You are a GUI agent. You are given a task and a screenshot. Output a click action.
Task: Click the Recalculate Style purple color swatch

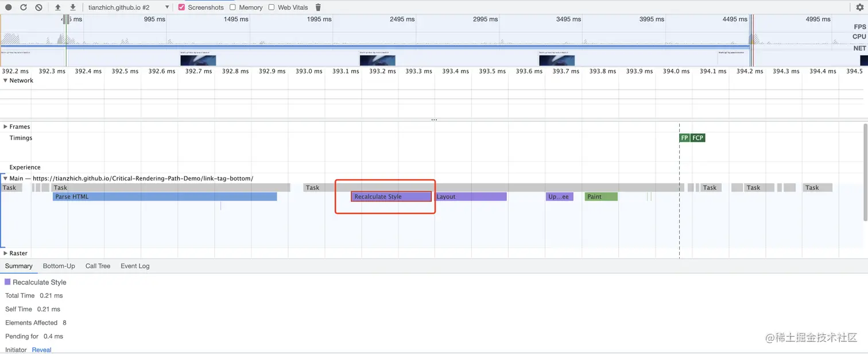tap(7, 282)
